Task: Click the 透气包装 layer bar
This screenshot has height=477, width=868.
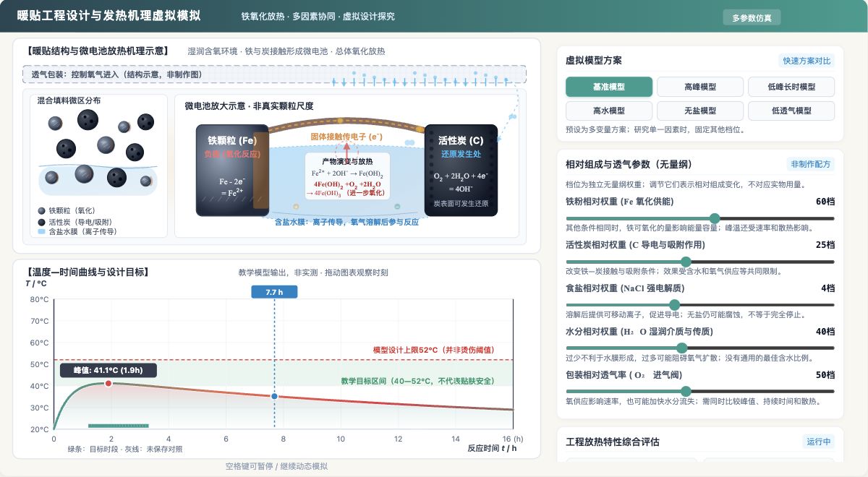Action: click(274, 74)
